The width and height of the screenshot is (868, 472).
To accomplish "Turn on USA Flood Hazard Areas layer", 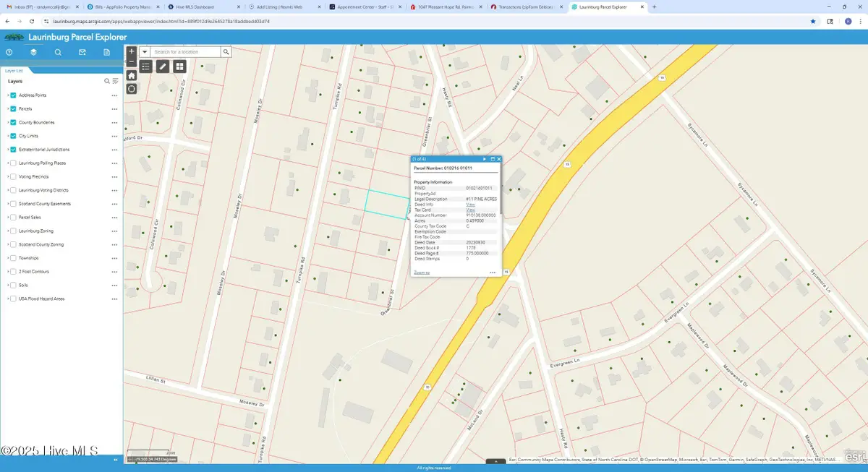I will click(x=14, y=299).
